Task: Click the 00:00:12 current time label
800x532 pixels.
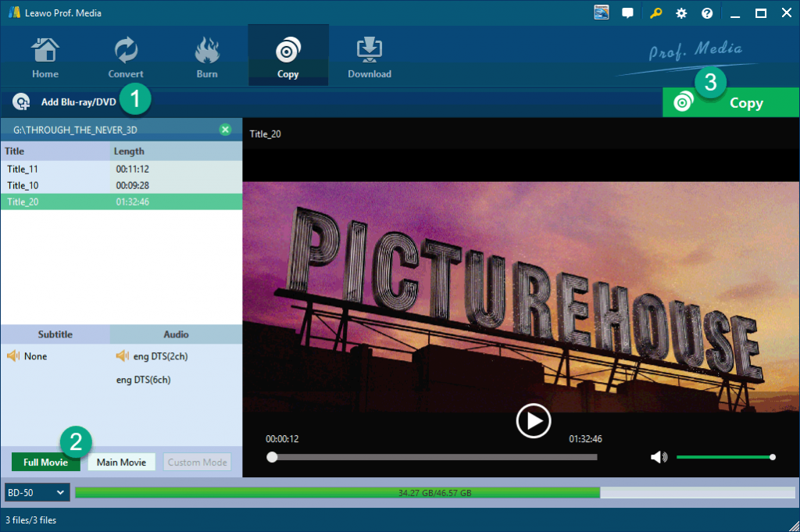Action: tap(282, 439)
